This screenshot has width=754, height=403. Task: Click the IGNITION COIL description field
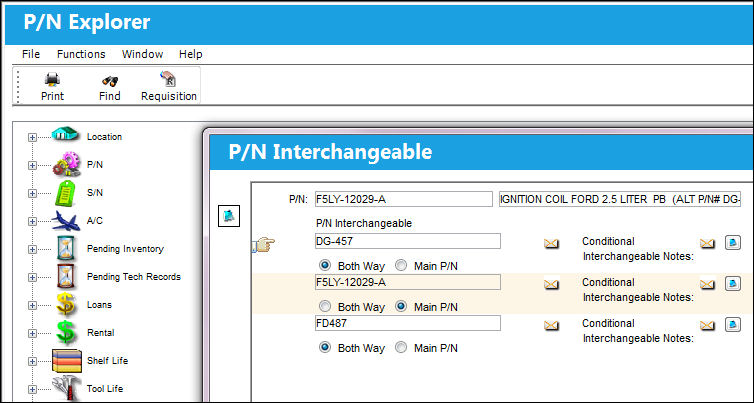[x=620, y=199]
